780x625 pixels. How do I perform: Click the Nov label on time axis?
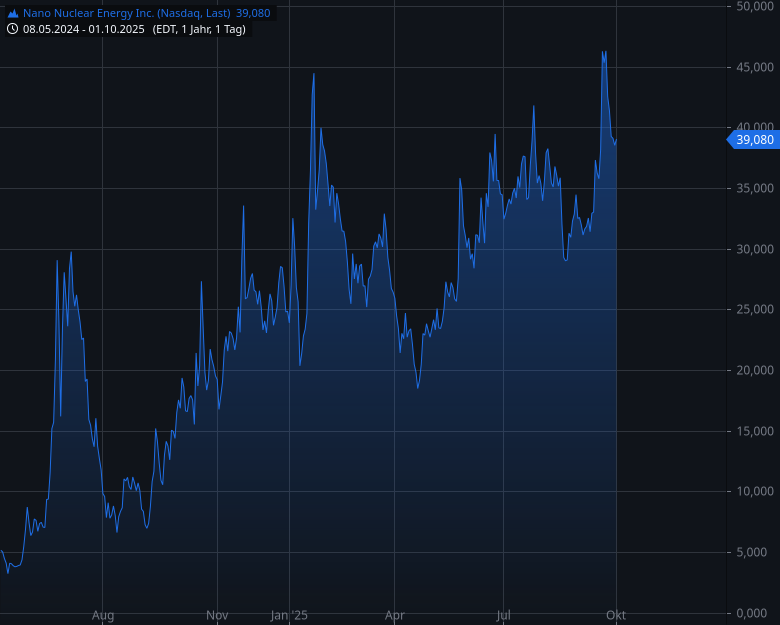click(217, 615)
